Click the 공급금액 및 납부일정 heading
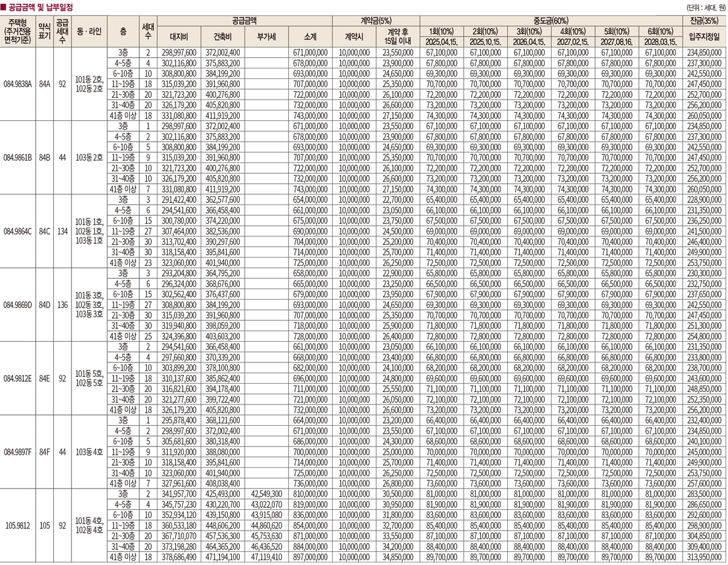Viewport: 728px width, 565px height. pos(41,8)
